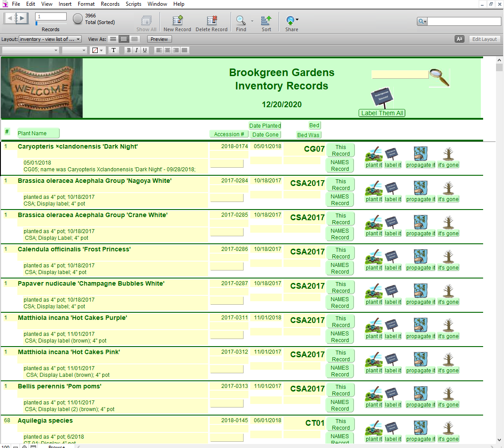The image size is (504, 448).
Task: Click label it icon for Matthiola 'Hot Cakes Purple'
Action: [x=392, y=325]
